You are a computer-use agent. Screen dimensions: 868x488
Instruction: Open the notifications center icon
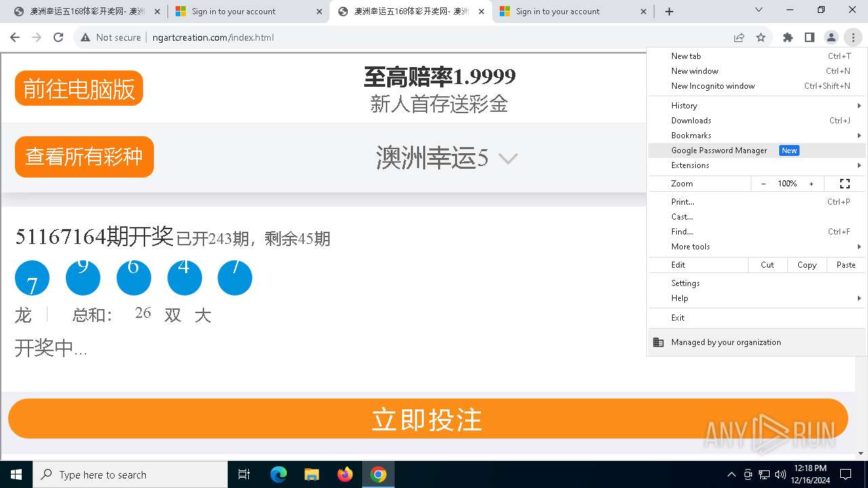tap(846, 474)
